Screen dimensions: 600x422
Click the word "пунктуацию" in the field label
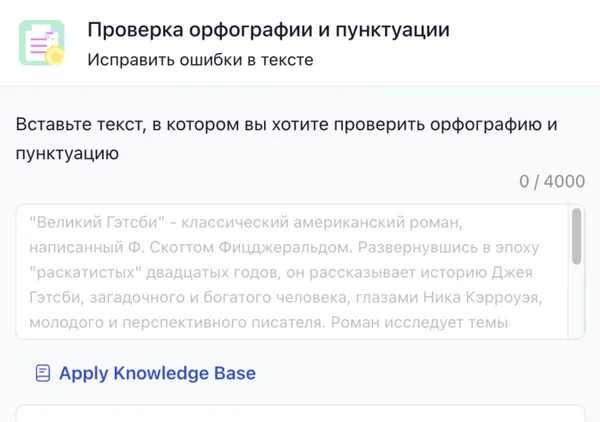coord(67,153)
